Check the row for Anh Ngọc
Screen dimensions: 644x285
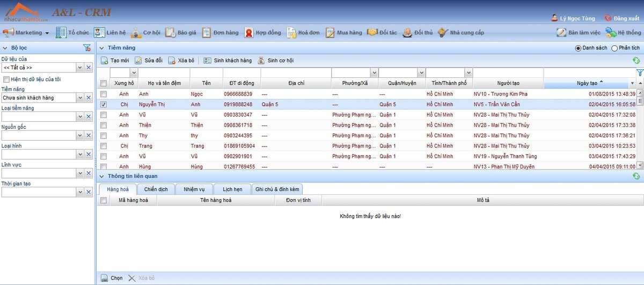tap(104, 94)
